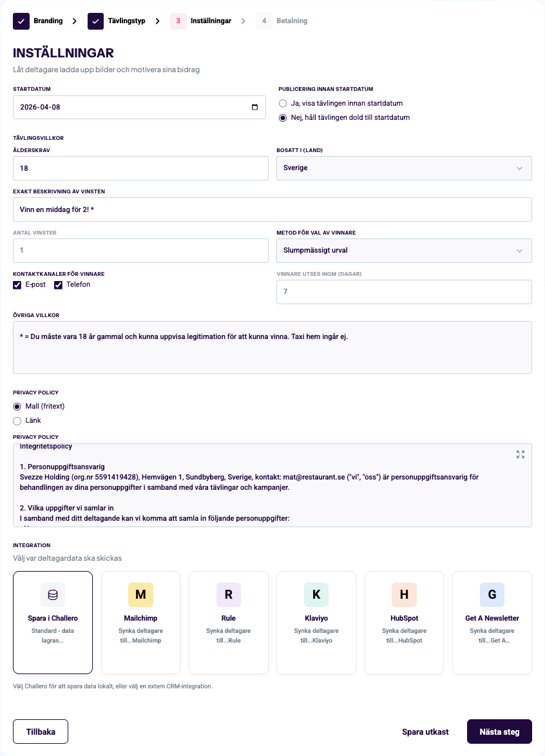Screen dimensions: 545x756
Task: Select the Spara i Challero database icon
Action: tap(53, 594)
